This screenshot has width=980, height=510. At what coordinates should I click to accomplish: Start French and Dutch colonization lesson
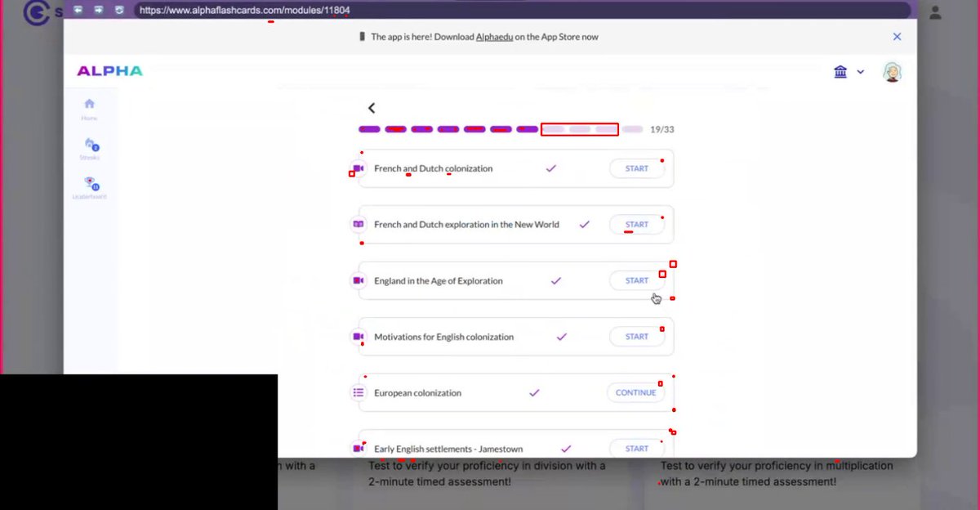pyautogui.click(x=637, y=168)
